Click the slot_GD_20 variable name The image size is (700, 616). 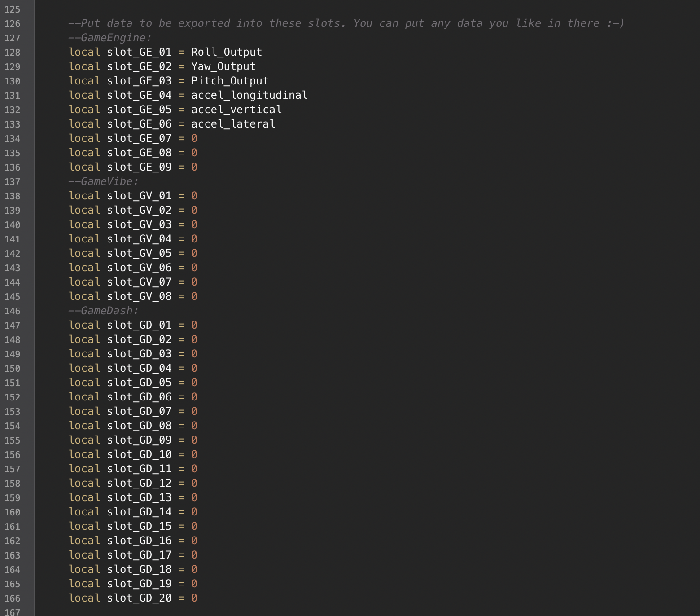[139, 598]
